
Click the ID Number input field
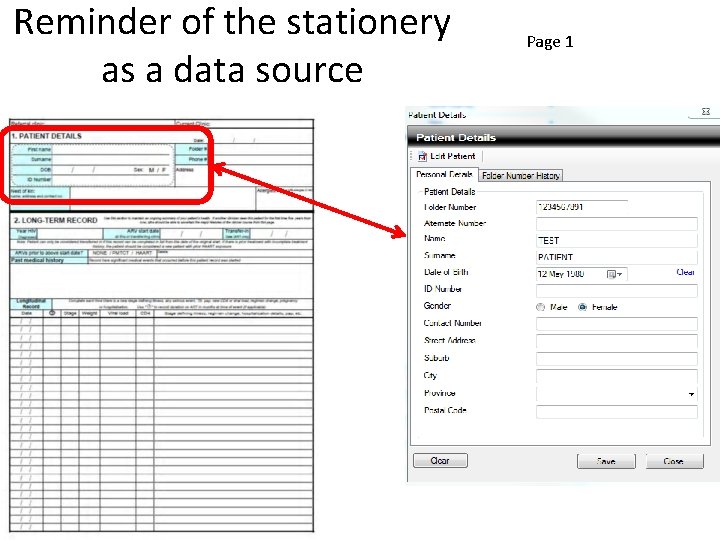pyautogui.click(x=617, y=290)
